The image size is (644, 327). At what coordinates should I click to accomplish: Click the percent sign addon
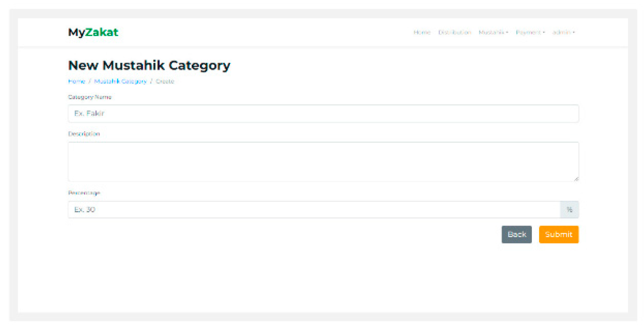click(569, 209)
